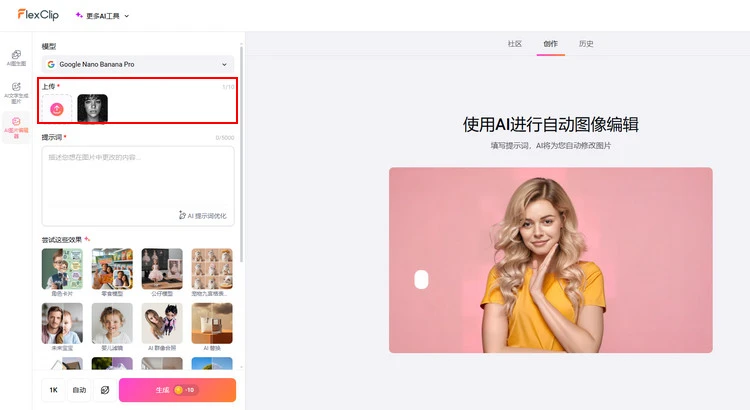
Task: Click the pink upload image icon
Action: (x=57, y=108)
